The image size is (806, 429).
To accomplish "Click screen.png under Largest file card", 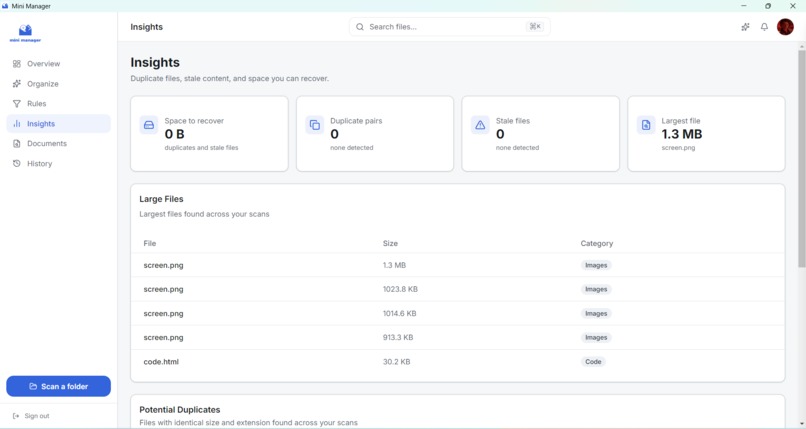I will click(678, 148).
